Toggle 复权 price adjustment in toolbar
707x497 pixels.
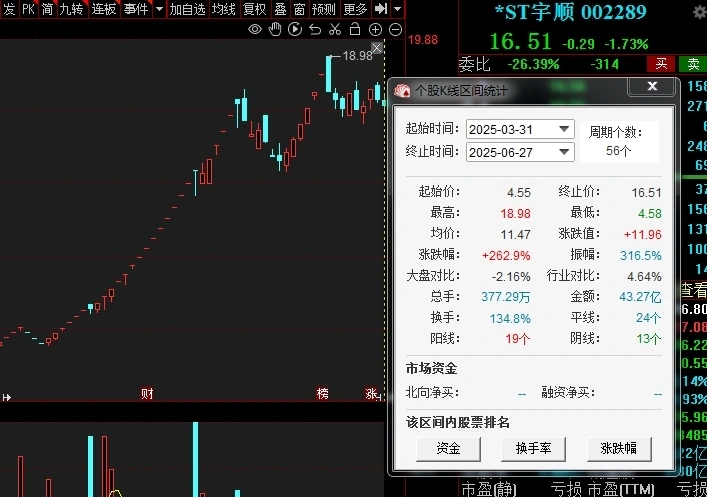[x=255, y=9]
